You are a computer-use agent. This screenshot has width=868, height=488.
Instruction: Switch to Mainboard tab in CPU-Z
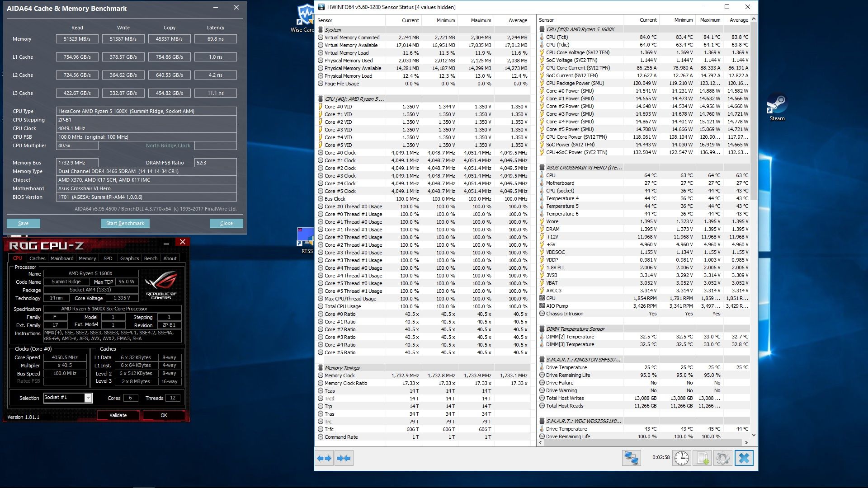pyautogui.click(x=62, y=258)
